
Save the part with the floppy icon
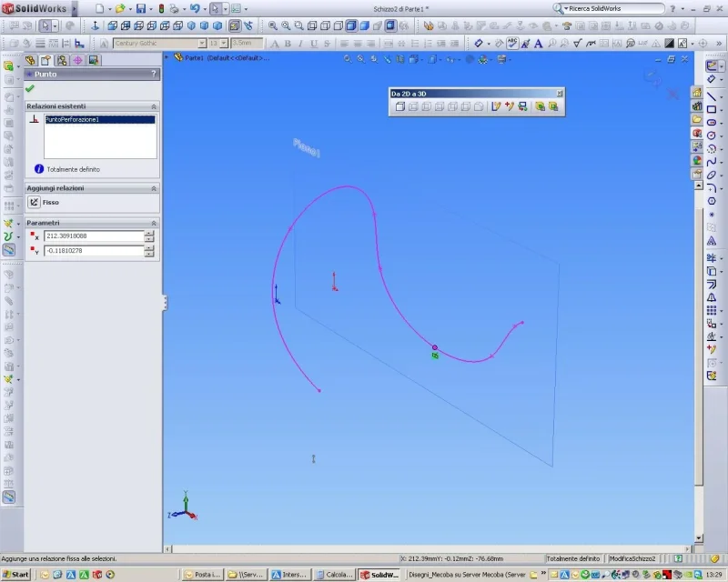(x=141, y=8)
